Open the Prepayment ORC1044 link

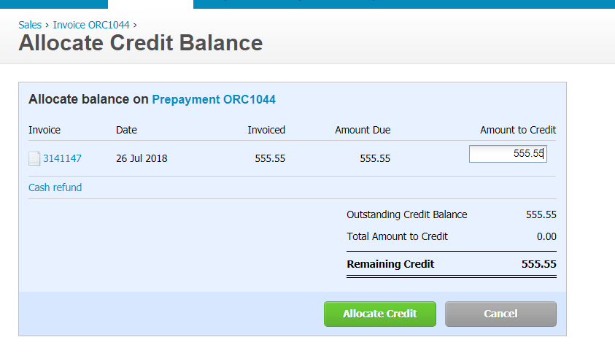click(x=214, y=99)
